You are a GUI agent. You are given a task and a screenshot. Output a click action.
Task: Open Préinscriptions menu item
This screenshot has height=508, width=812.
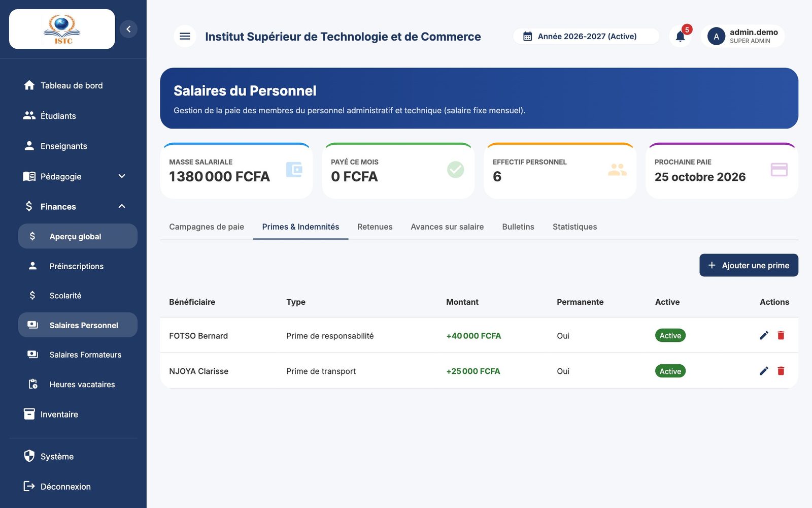[78, 266]
